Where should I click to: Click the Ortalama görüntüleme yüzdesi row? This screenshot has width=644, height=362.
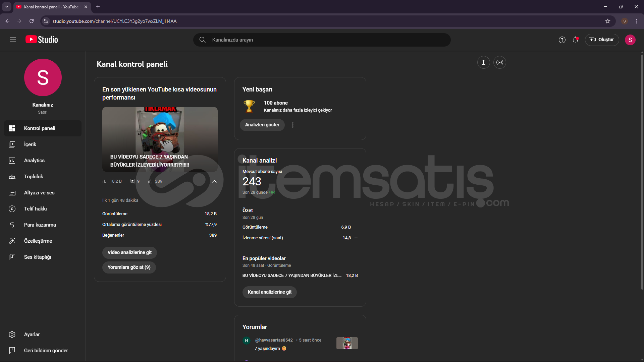click(x=160, y=225)
